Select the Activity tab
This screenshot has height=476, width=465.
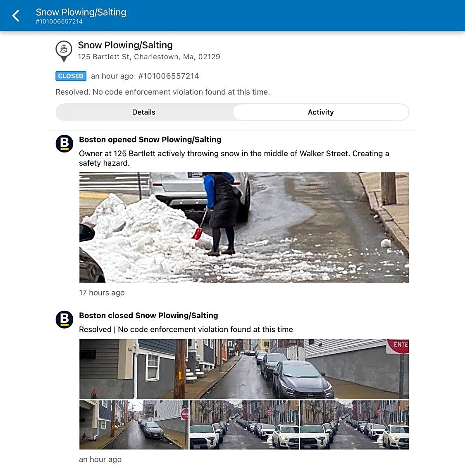[321, 112]
